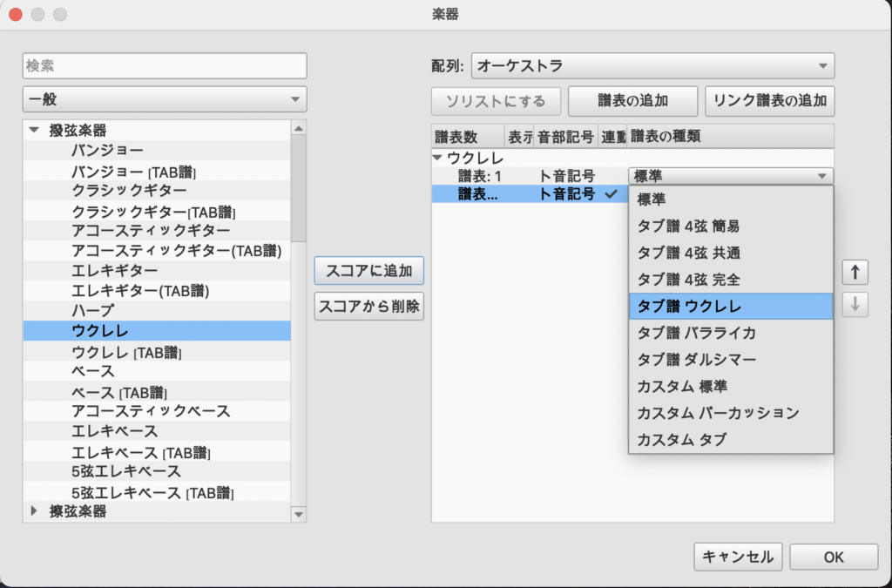Click the instrument list scrollbar down arrow

(x=299, y=515)
